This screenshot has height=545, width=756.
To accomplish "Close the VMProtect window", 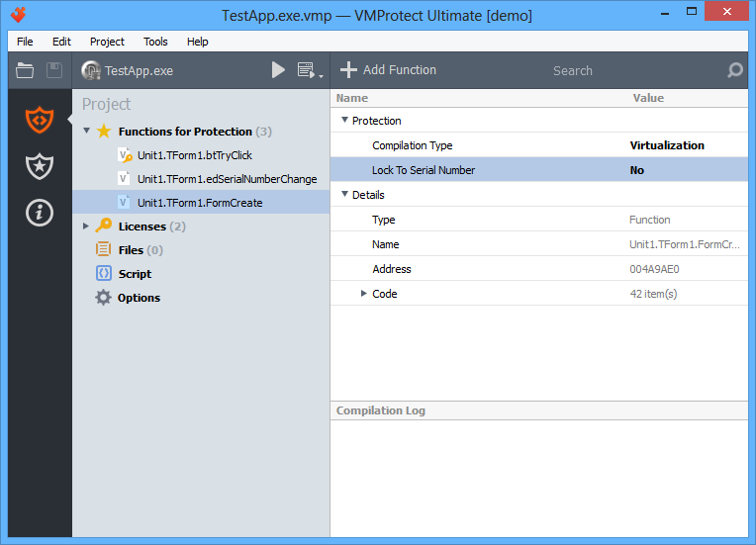I will (x=727, y=11).
